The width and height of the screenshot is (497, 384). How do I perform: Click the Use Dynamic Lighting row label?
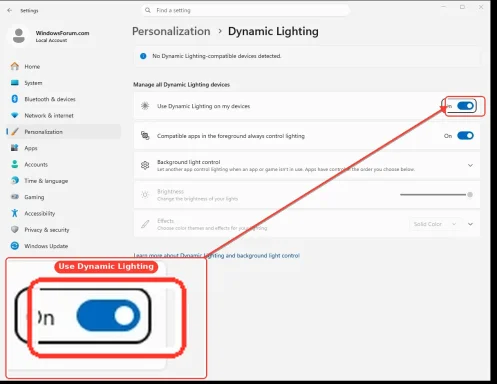click(x=203, y=106)
